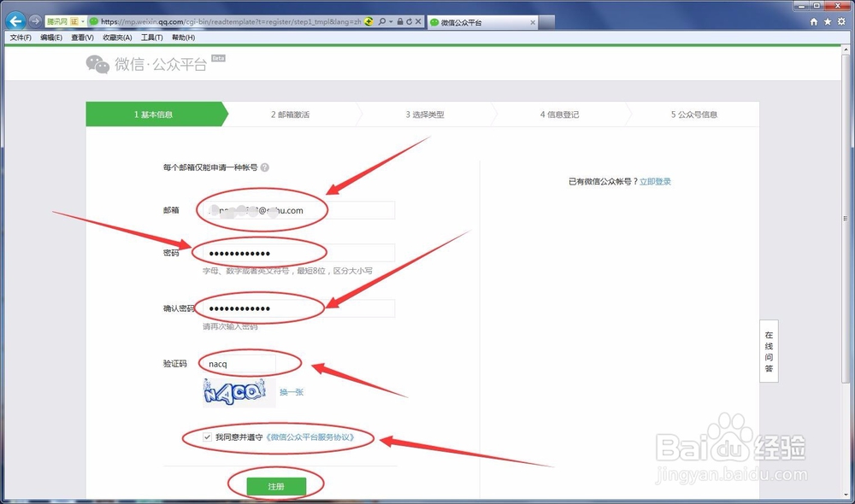This screenshot has height=504, width=855.
Task: Click the 立即登录 link
Action: 655,181
